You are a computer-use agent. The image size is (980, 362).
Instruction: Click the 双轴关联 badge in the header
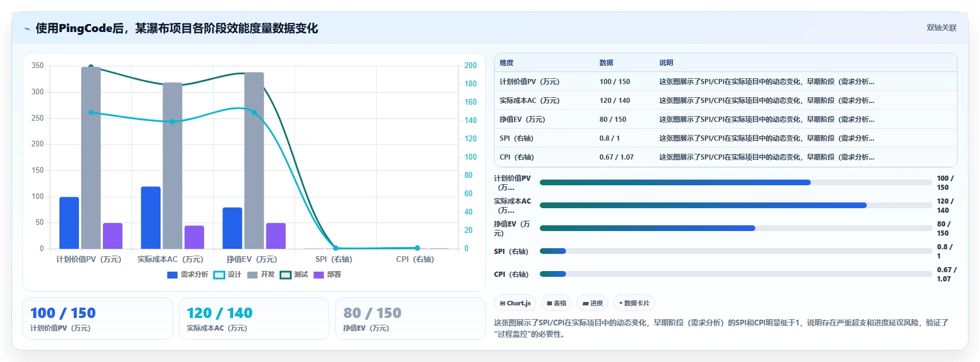[941, 27]
